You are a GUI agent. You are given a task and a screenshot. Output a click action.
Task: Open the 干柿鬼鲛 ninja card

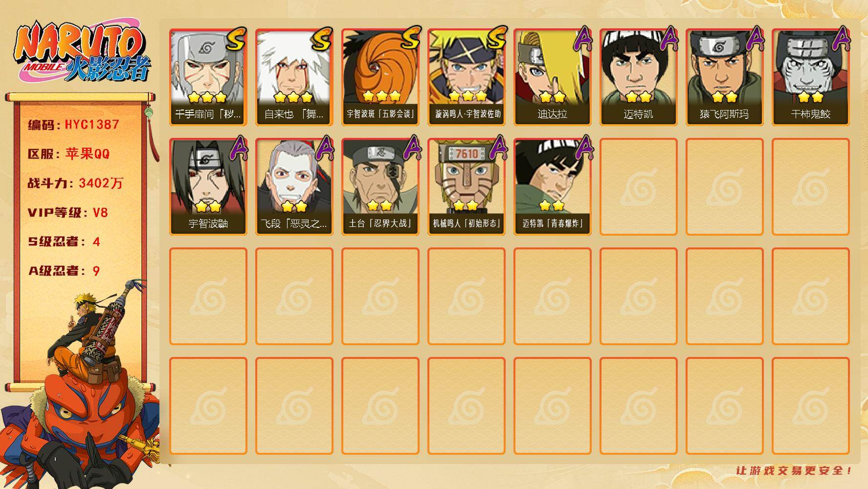[x=811, y=77]
